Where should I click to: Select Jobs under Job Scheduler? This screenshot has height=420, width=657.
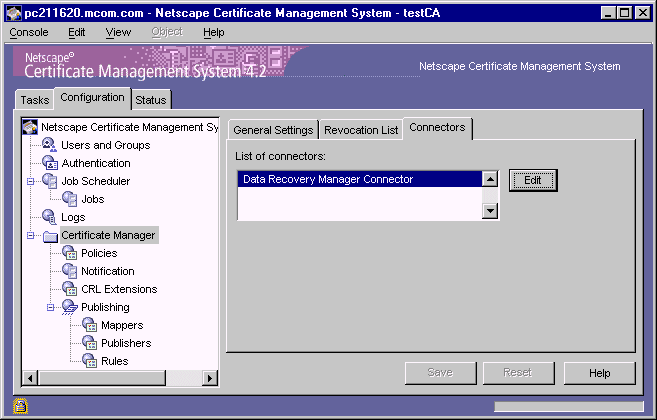[x=93, y=199]
